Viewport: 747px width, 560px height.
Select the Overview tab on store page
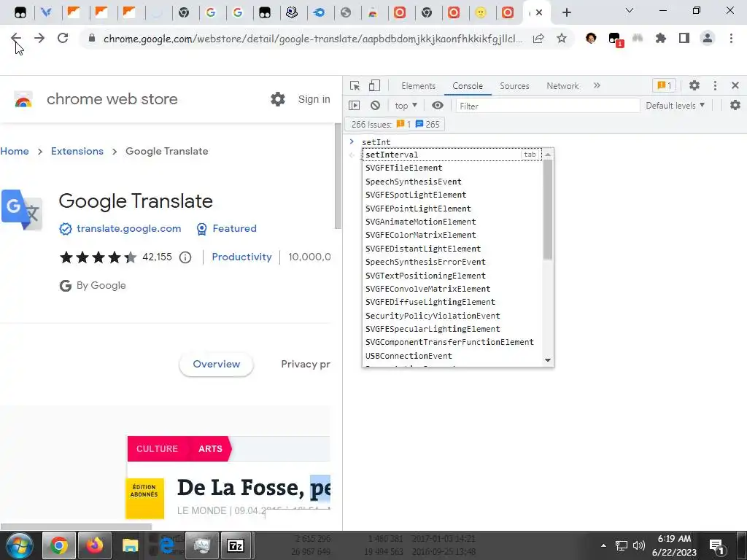point(216,365)
